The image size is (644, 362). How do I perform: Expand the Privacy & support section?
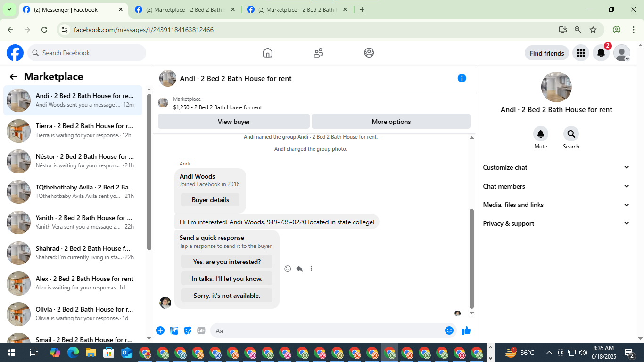coord(556,223)
